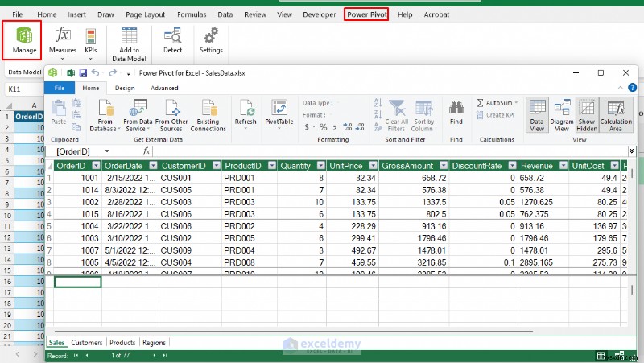The image size is (644, 363).
Task: Open the column name box dropdown
Action: click(x=107, y=151)
